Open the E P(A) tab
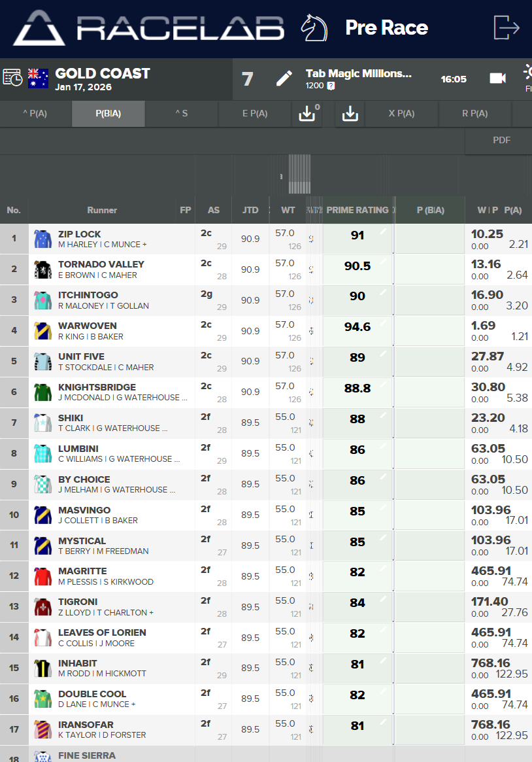 click(x=255, y=114)
